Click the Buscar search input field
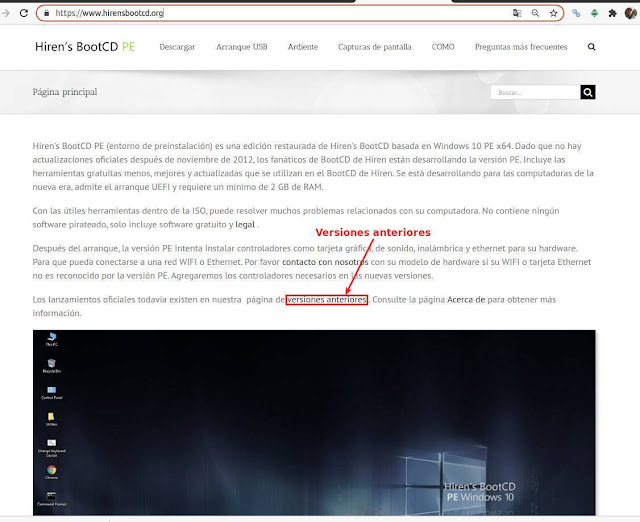Viewport: 640px width, 522px height. (535, 92)
